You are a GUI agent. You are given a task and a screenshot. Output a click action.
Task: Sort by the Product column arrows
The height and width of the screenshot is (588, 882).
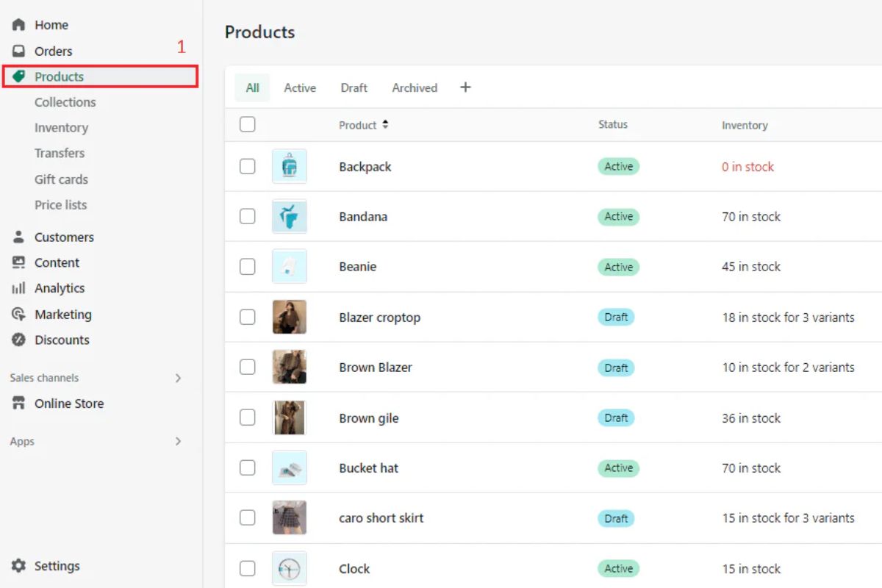385,125
